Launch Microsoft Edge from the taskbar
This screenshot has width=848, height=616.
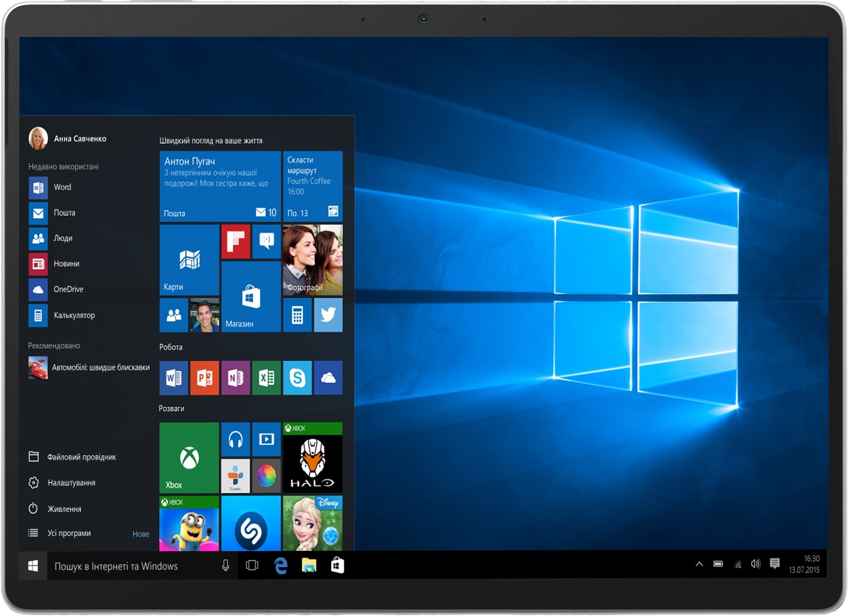click(x=280, y=566)
